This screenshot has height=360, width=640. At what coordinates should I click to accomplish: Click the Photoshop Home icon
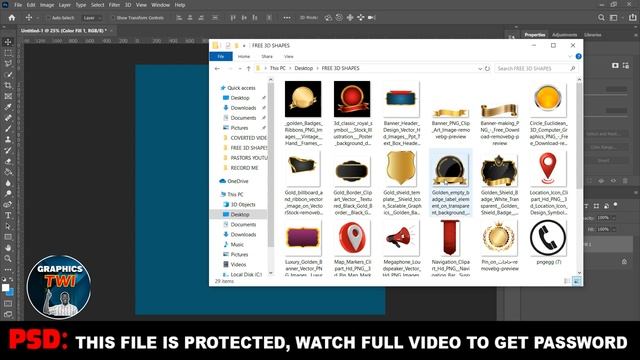(12, 18)
